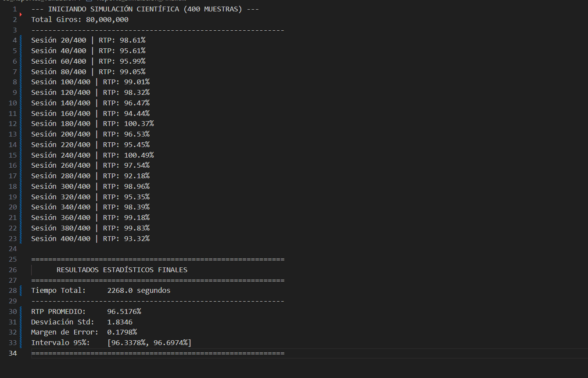Click the 'Sesión 340/400' text

pyautogui.click(x=61, y=207)
